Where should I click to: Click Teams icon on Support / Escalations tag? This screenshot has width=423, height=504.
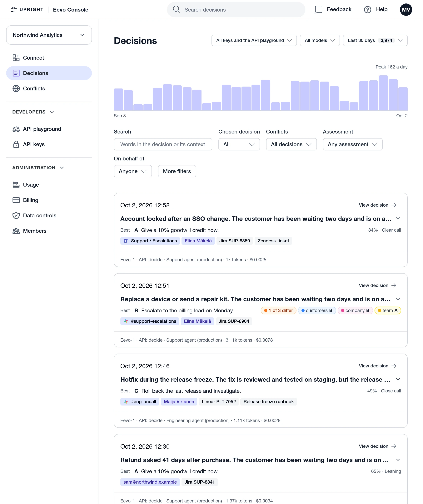pyautogui.click(x=126, y=241)
